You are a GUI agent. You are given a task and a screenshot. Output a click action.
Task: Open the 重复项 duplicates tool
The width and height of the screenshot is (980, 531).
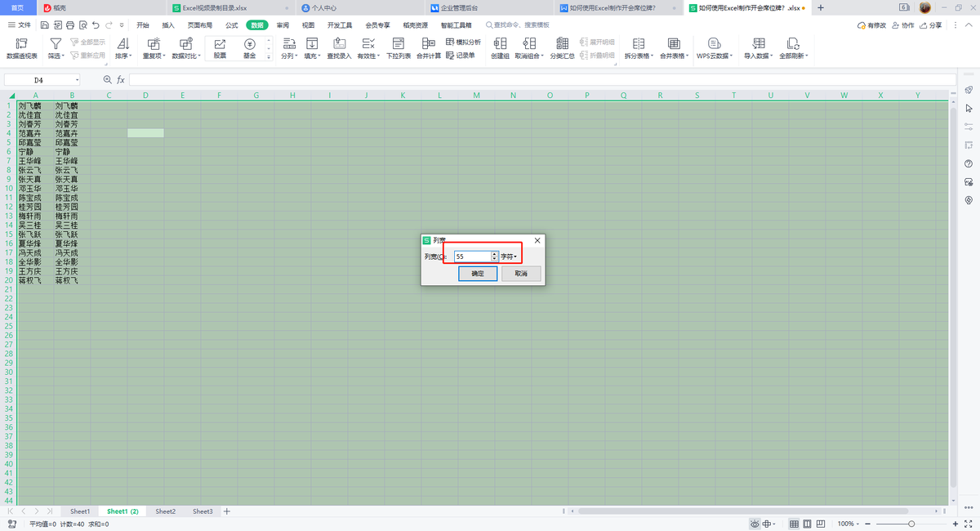point(154,48)
